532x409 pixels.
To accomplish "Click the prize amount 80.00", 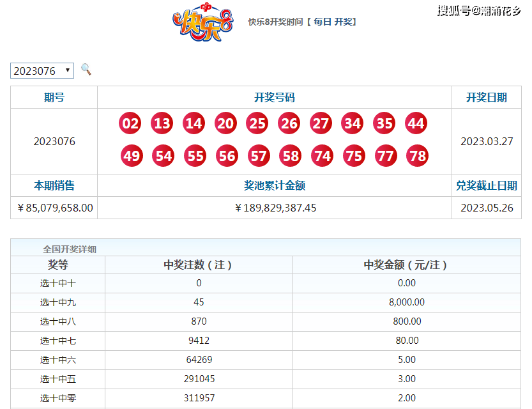I will click(407, 341).
